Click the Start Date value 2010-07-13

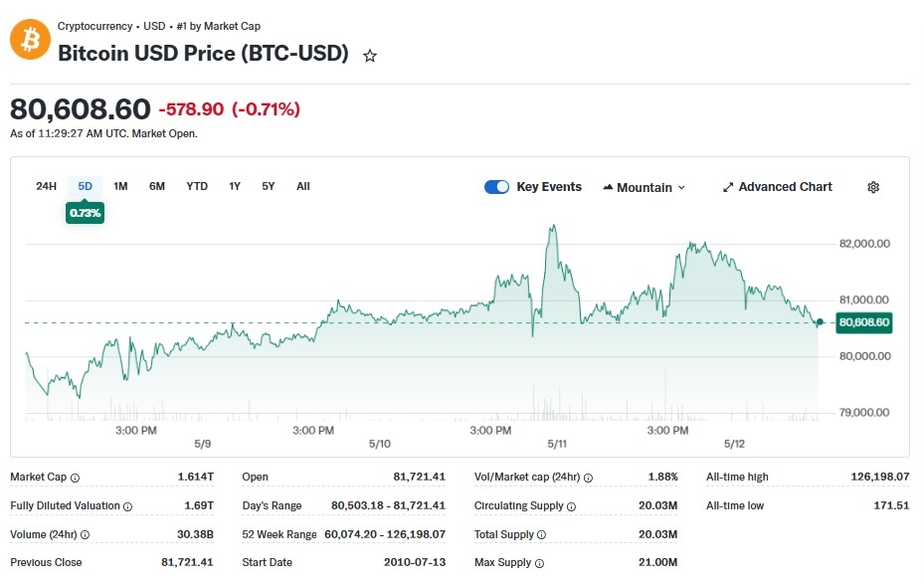point(415,562)
